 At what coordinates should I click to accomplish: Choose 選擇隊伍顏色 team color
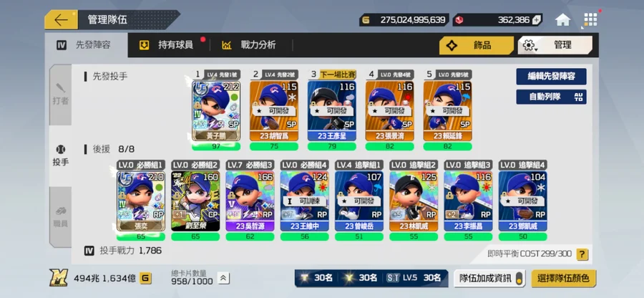coord(564,278)
